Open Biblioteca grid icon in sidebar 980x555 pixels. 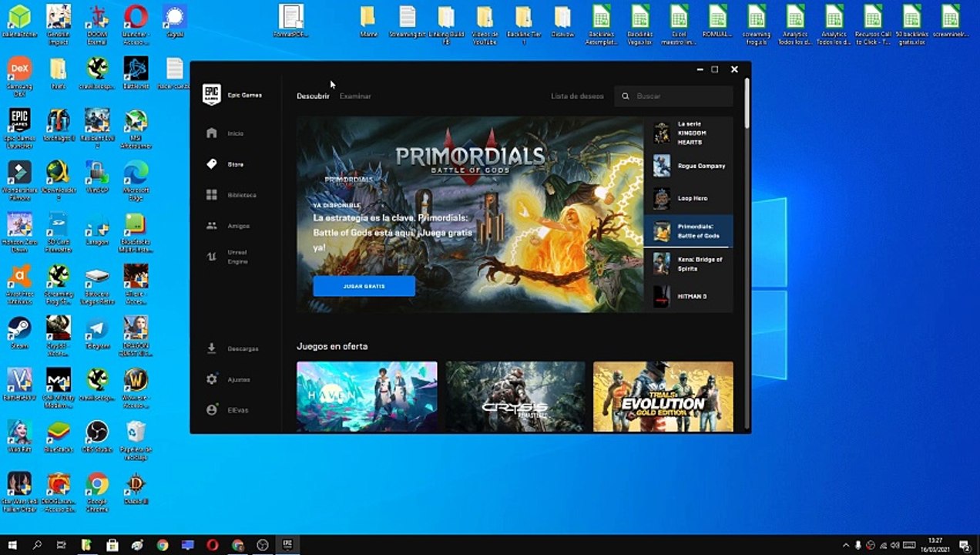[x=212, y=195]
